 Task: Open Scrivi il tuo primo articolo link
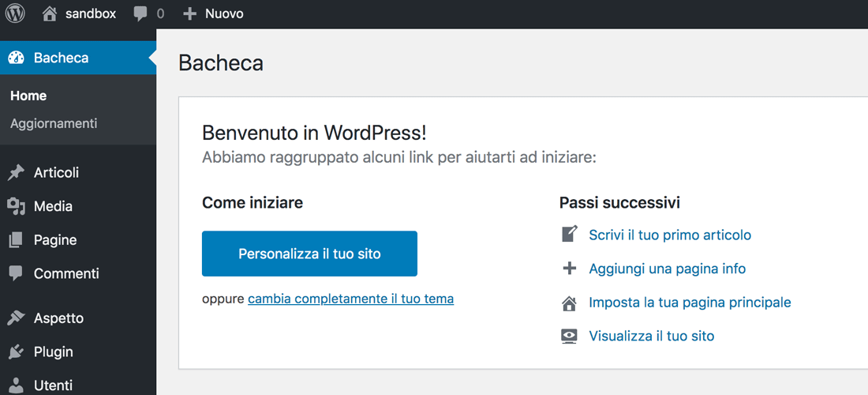click(670, 235)
